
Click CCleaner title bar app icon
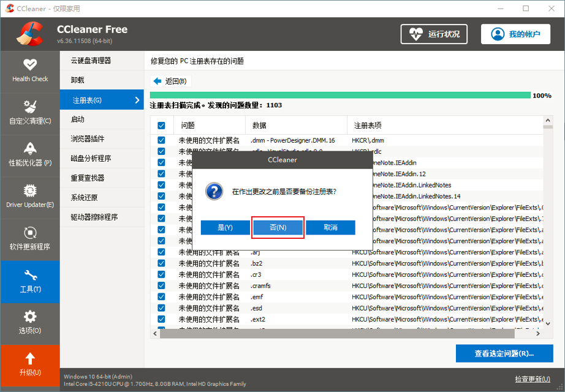[10, 9]
